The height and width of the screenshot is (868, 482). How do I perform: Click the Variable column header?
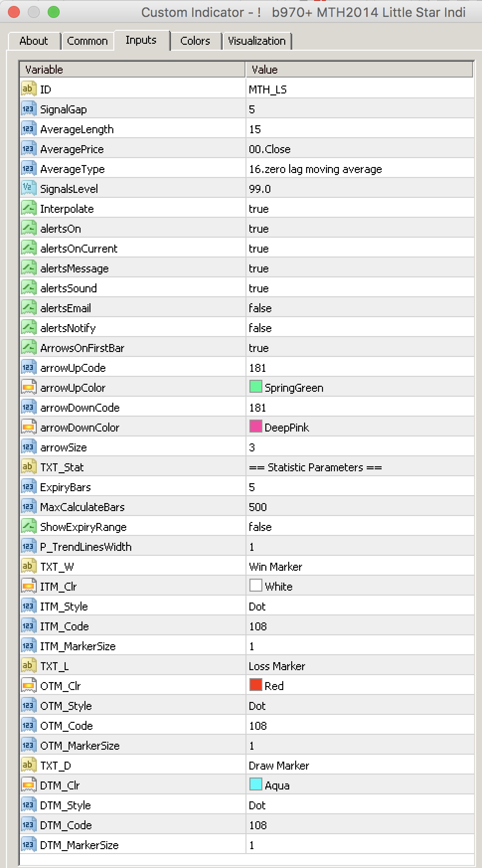[132, 70]
